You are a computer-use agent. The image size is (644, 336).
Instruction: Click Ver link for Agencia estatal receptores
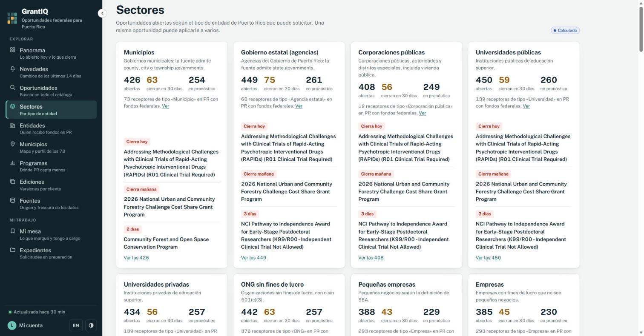pos(299,106)
